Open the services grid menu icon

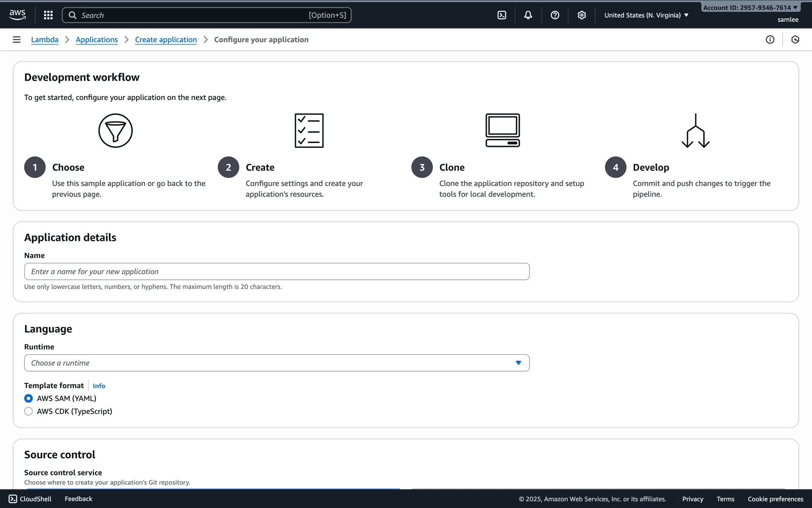tap(48, 15)
